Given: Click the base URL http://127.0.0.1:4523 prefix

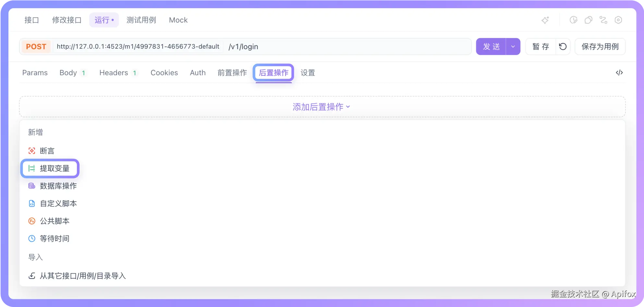Looking at the screenshot, I should point(138,46).
